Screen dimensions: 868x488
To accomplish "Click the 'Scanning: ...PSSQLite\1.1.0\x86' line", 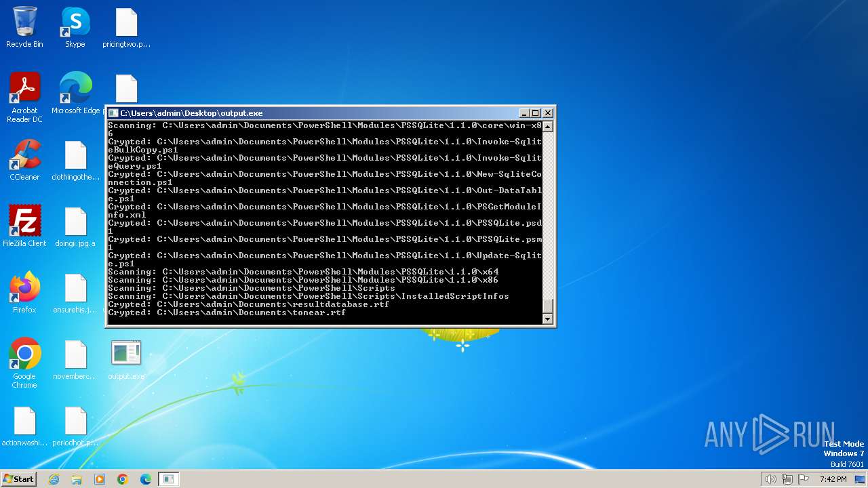I will pyautogui.click(x=303, y=280).
